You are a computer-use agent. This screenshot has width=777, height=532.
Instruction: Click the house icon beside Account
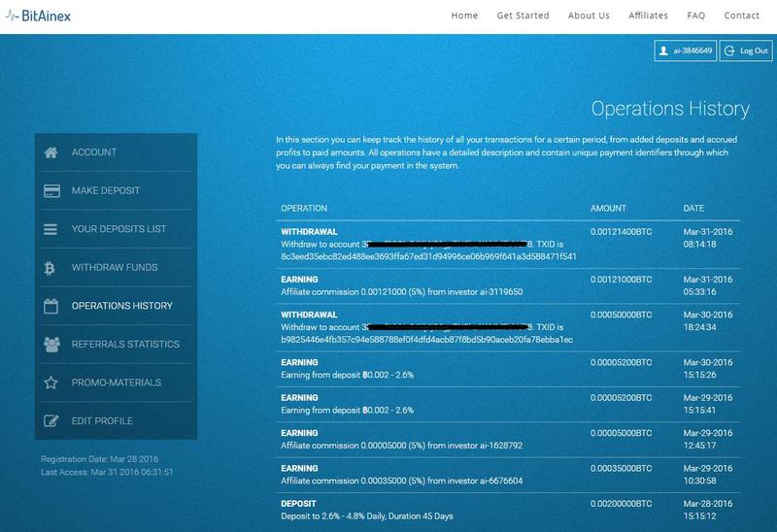tap(51, 152)
